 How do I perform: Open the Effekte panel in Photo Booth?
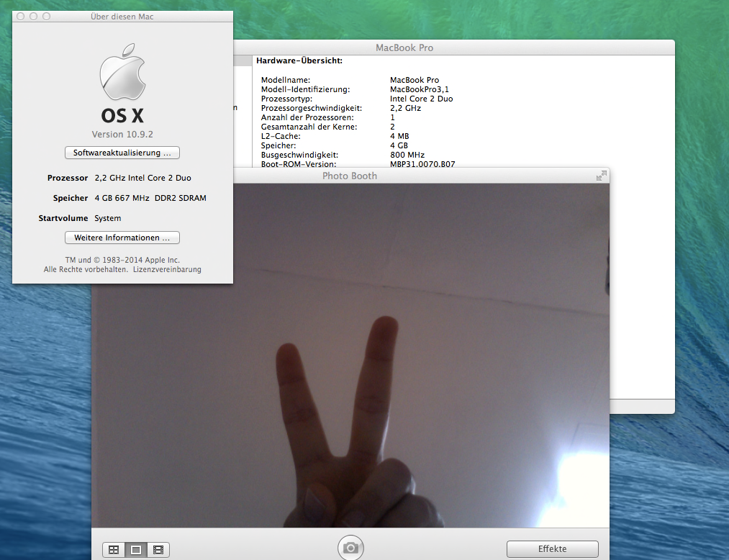553,548
